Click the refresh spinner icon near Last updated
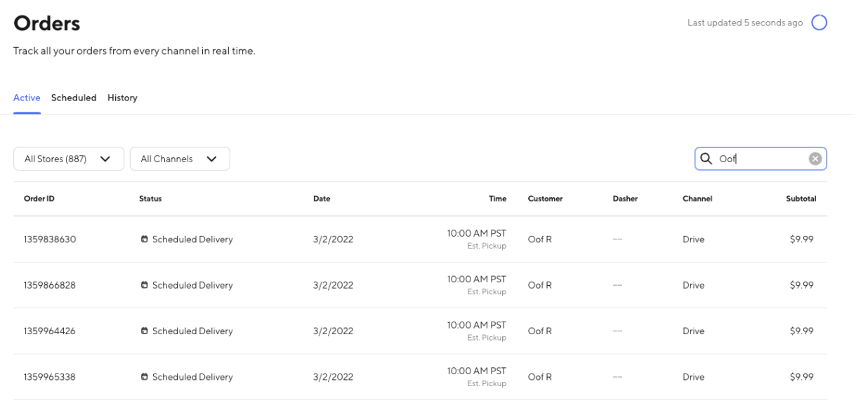This screenshot has height=410, width=868. coord(819,23)
